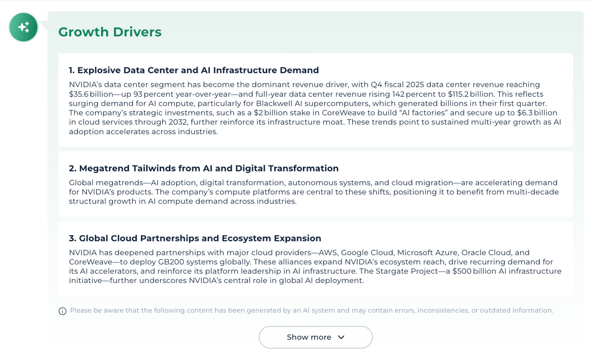The image size is (593, 364).
Task: Click the "$115.2 billion" full-year figure
Action: pyautogui.click(x=470, y=94)
